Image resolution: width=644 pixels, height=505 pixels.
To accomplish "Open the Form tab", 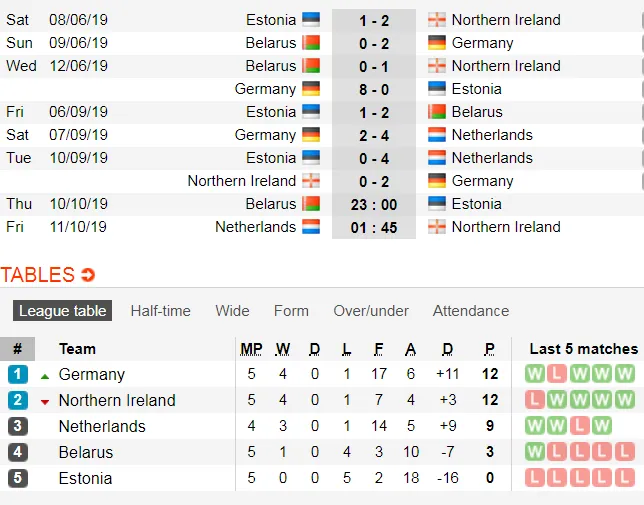I will 291,311.
